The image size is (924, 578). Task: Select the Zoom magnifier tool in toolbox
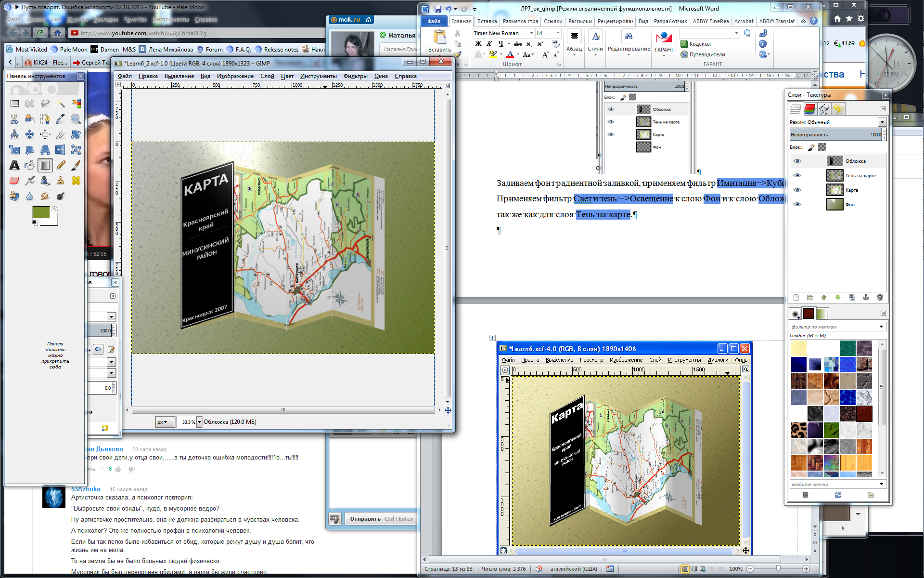pos(76,119)
